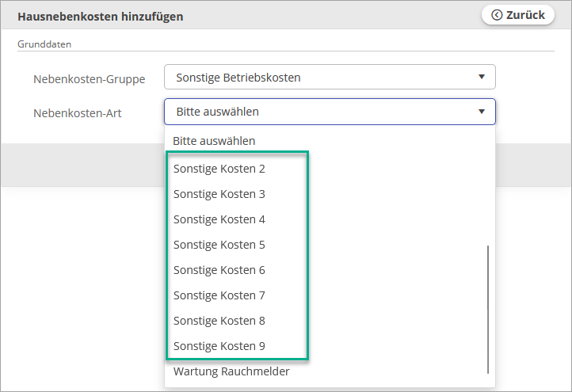Click the Nebenkosten-Art field label
Image resolution: width=572 pixels, height=392 pixels.
point(78,112)
